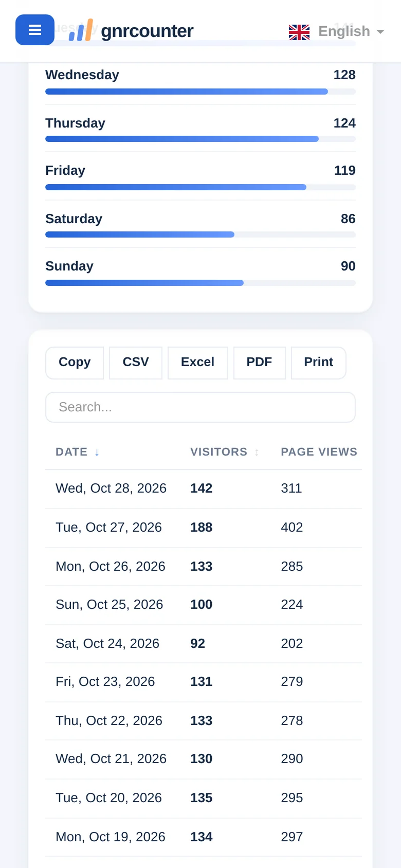Select the Sun, Oct 25, 2026 row

pos(204,605)
